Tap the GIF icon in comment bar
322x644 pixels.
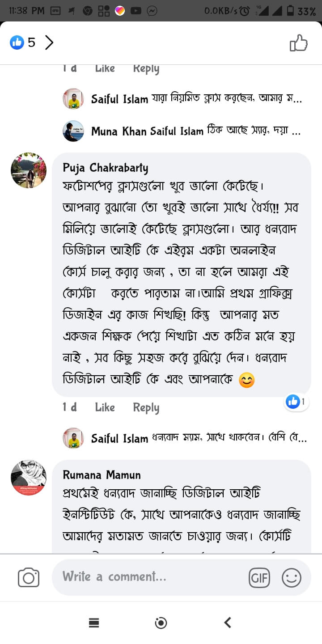click(x=259, y=578)
